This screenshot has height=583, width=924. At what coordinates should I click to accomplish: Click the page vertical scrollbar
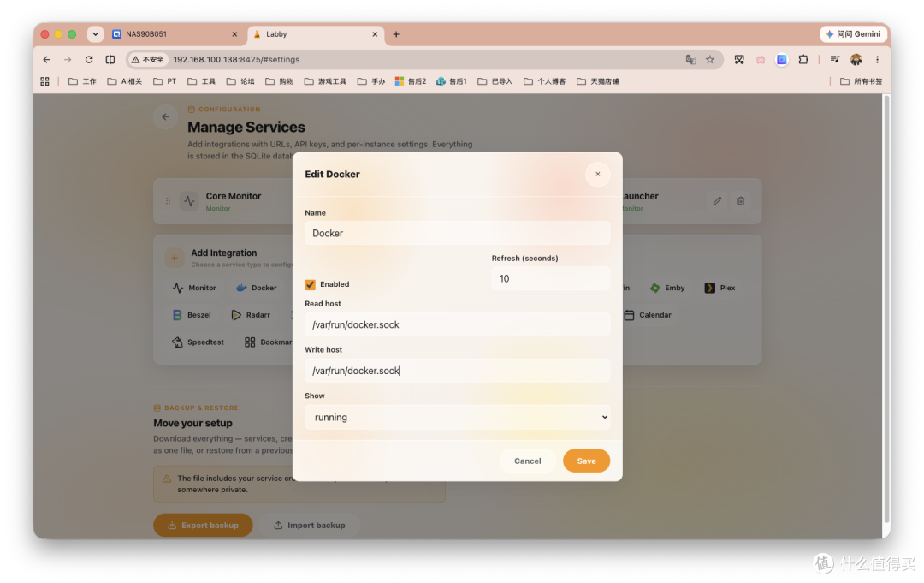click(x=886, y=309)
